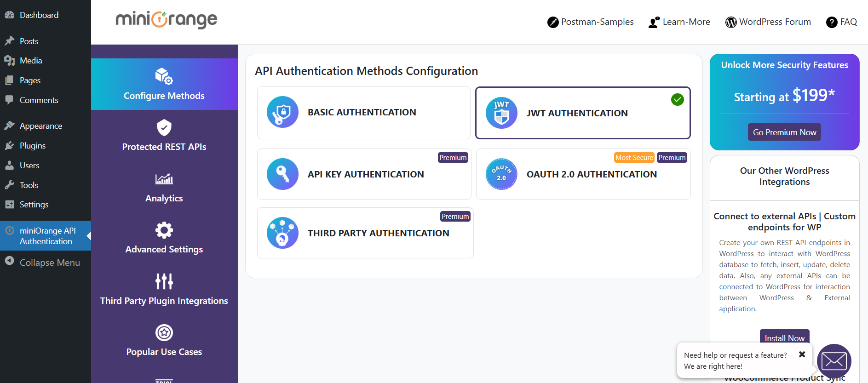Open the Appearance menu item

[x=46, y=126]
